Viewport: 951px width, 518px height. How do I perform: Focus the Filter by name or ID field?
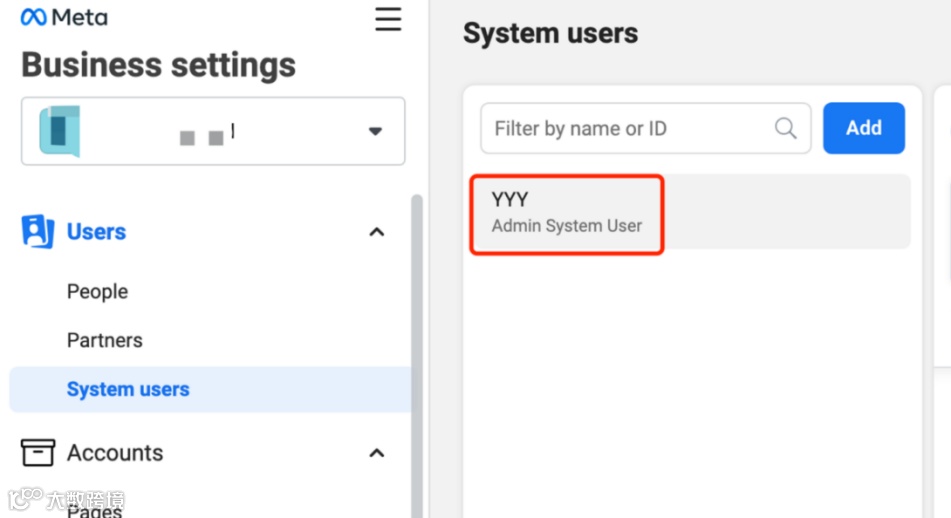tap(645, 128)
